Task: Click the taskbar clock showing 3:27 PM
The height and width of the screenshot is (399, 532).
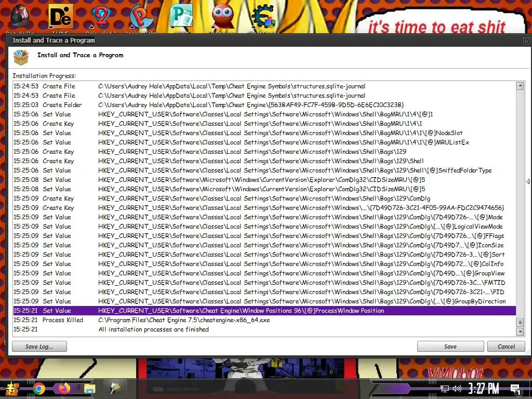Action: (x=484, y=389)
